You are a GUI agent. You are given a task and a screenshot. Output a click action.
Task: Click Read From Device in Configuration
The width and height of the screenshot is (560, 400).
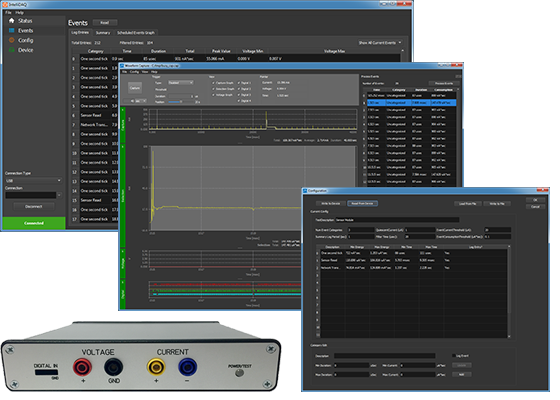[362, 204]
